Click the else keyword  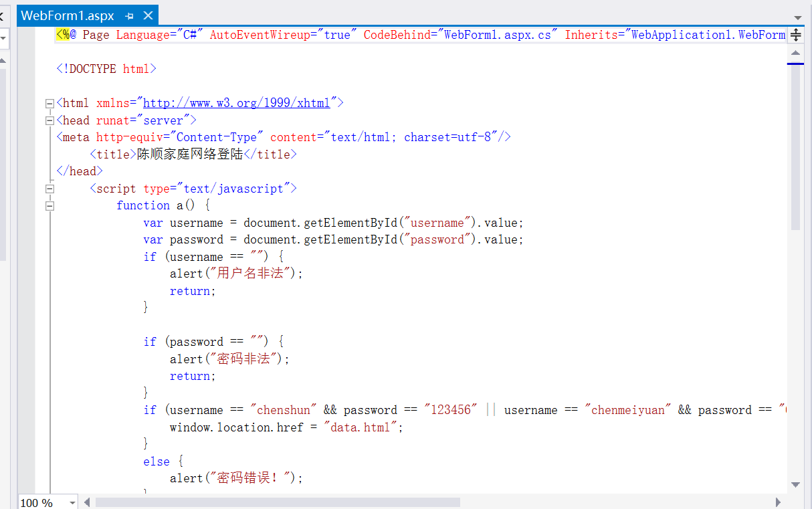pyautogui.click(x=157, y=462)
